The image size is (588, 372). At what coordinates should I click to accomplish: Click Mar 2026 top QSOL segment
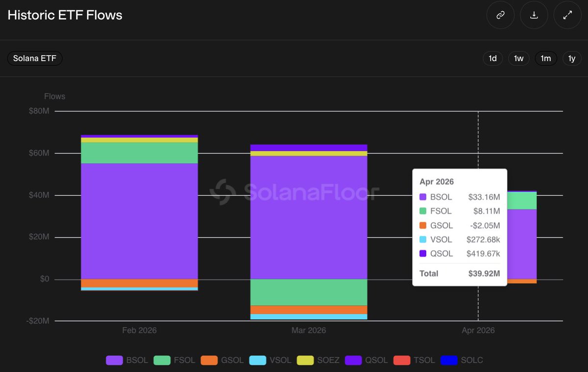coord(309,148)
